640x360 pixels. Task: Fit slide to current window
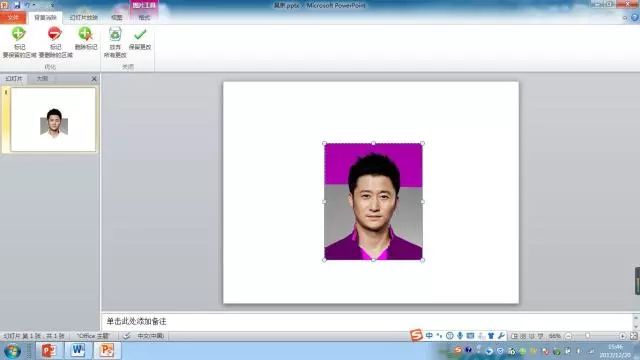pyautogui.click(x=633, y=336)
